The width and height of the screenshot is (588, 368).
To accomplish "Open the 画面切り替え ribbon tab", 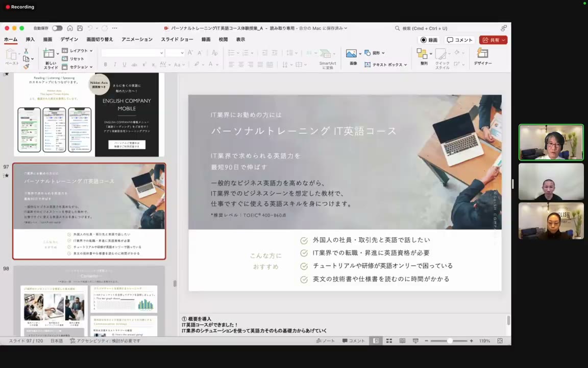I will point(100,39).
